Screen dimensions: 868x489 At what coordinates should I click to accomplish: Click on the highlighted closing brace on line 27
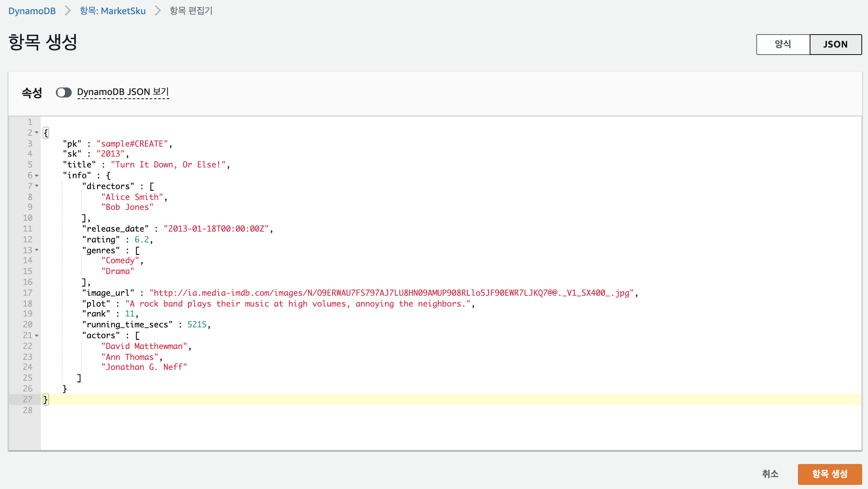[46, 399]
